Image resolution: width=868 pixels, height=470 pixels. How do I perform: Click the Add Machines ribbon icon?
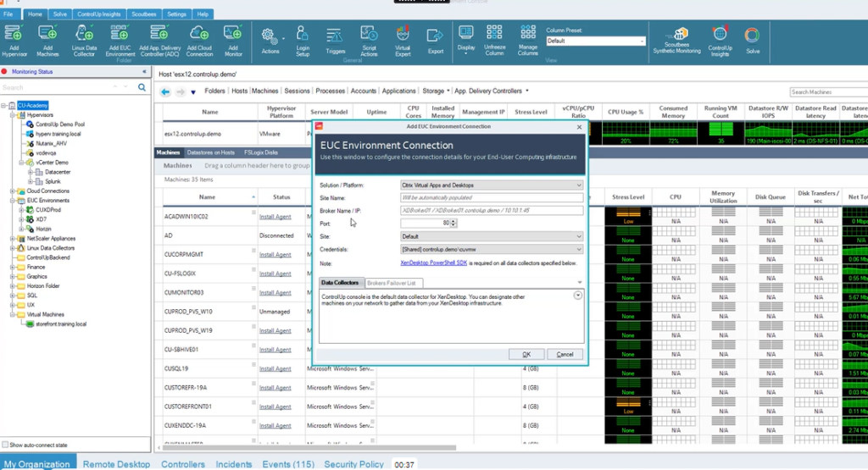tap(47, 41)
